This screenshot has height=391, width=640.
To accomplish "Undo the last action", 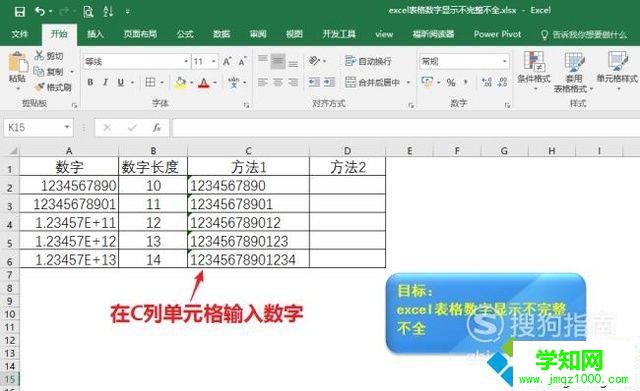I will pyautogui.click(x=40, y=11).
